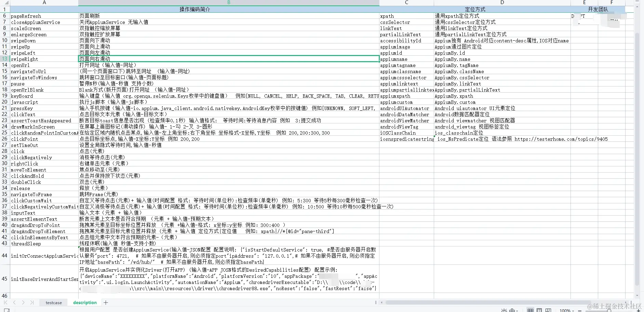
Task: Select the cell 'keyBoard'
Action: 44,96
